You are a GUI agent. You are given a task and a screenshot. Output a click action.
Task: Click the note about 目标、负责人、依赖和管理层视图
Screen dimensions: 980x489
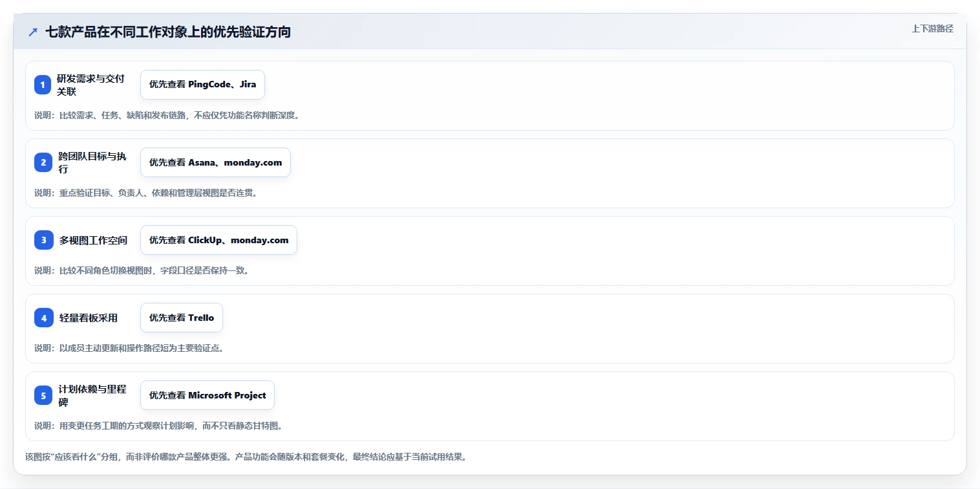pos(145,193)
